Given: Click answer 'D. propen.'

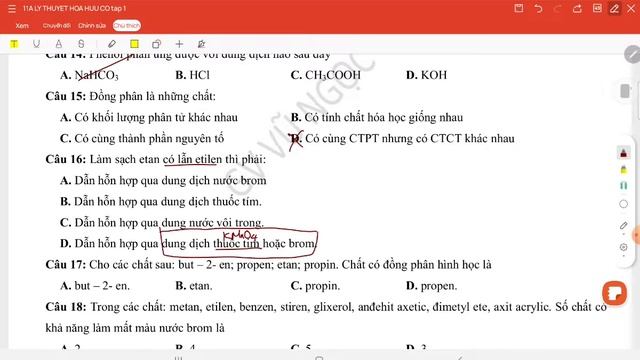Looking at the screenshot, I should coord(431,286).
